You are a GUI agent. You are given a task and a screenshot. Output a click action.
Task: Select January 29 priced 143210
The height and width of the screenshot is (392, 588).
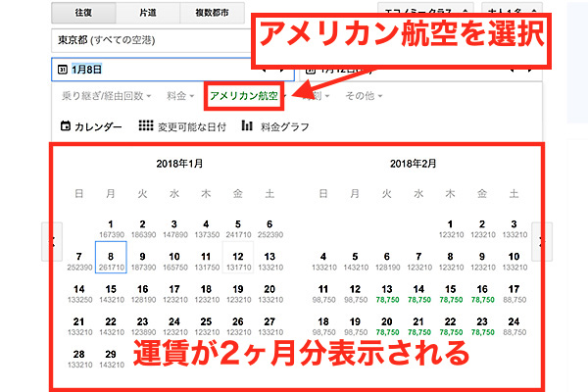point(111,359)
